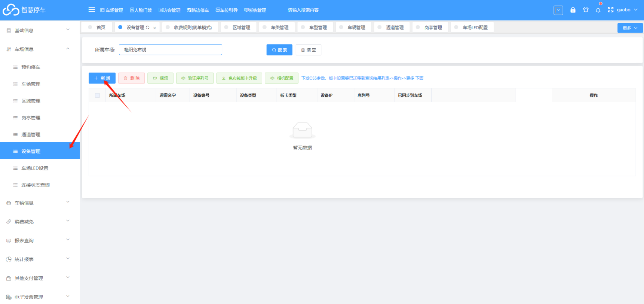Click the 相机配置 button
The height and width of the screenshot is (304, 644).
click(x=282, y=78)
